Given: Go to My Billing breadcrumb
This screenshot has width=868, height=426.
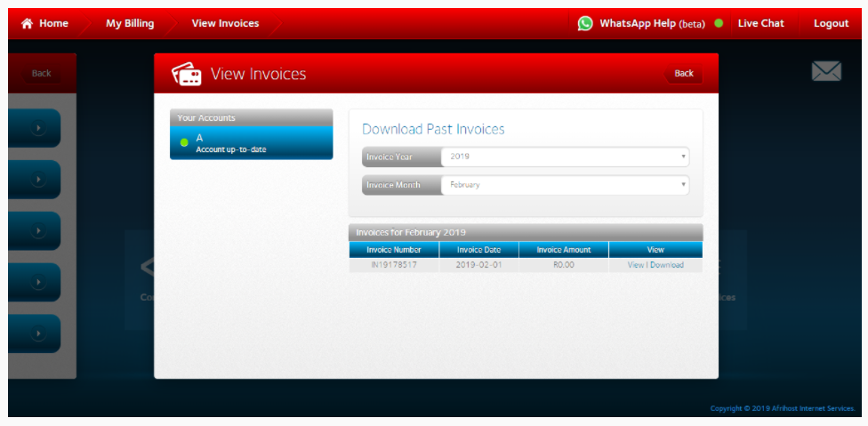Looking at the screenshot, I should click(x=130, y=24).
